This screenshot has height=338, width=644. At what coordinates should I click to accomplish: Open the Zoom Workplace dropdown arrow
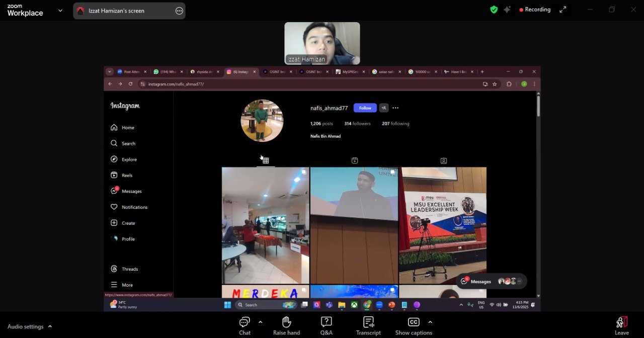tap(60, 10)
